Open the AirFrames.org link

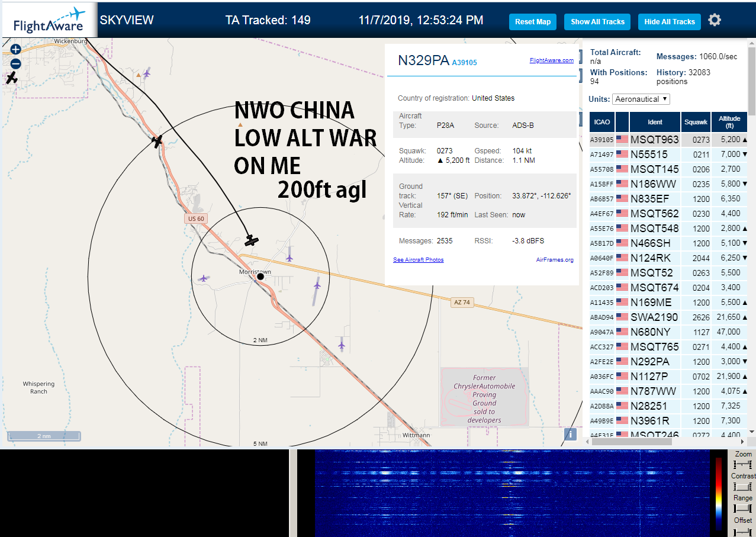pyautogui.click(x=555, y=260)
